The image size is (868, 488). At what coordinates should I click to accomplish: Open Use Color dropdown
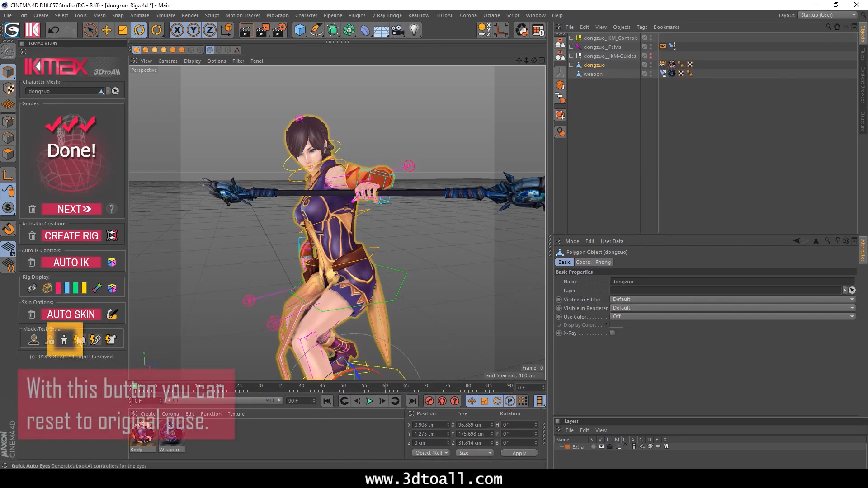(x=732, y=316)
